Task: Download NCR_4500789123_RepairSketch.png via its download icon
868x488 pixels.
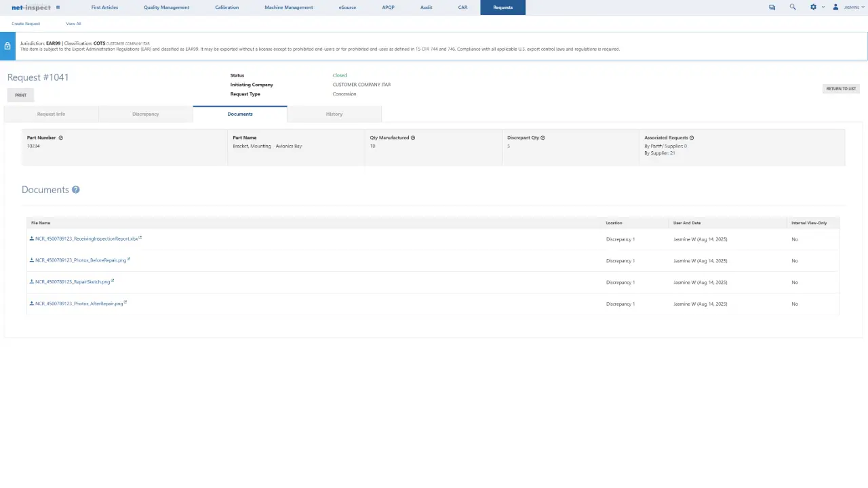Action: [x=31, y=281]
